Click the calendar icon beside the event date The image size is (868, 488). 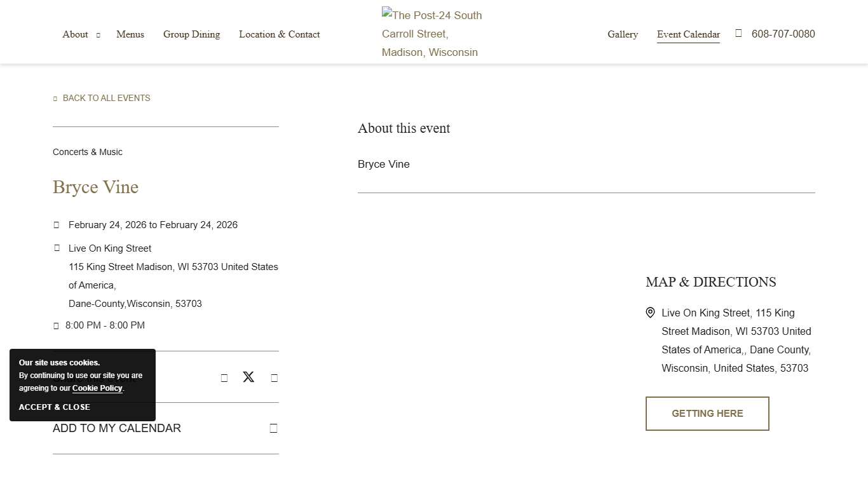pos(57,225)
